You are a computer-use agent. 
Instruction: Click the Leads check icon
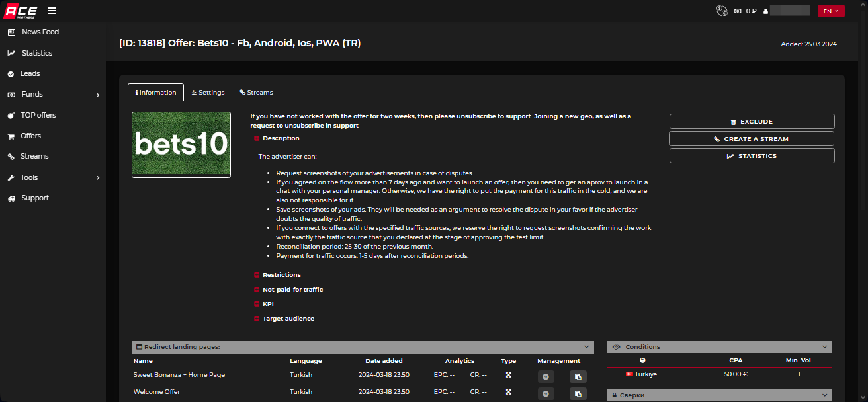tap(11, 74)
